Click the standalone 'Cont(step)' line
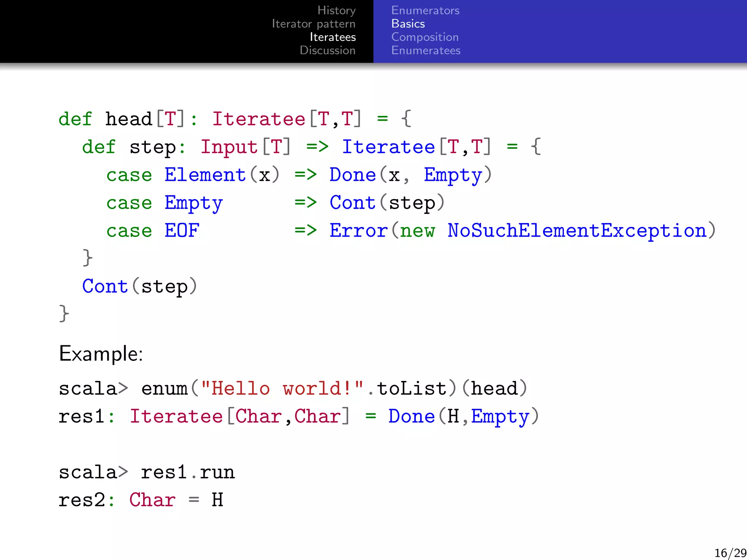Viewport: 747px width, 560px height. pos(140,286)
